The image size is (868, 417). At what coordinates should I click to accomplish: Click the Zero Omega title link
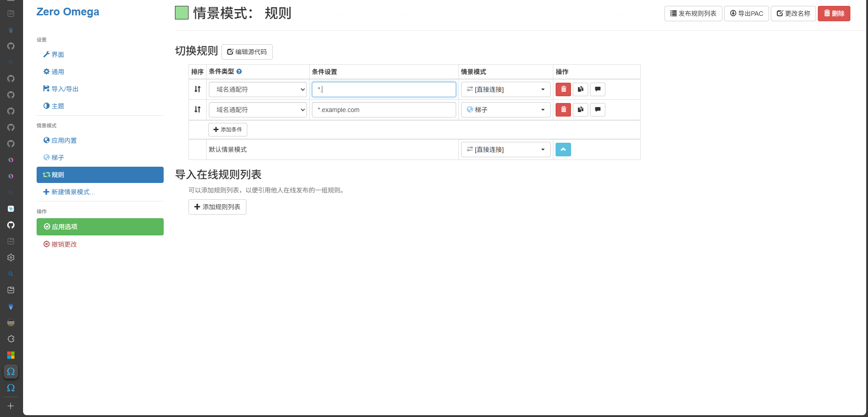pos(68,12)
